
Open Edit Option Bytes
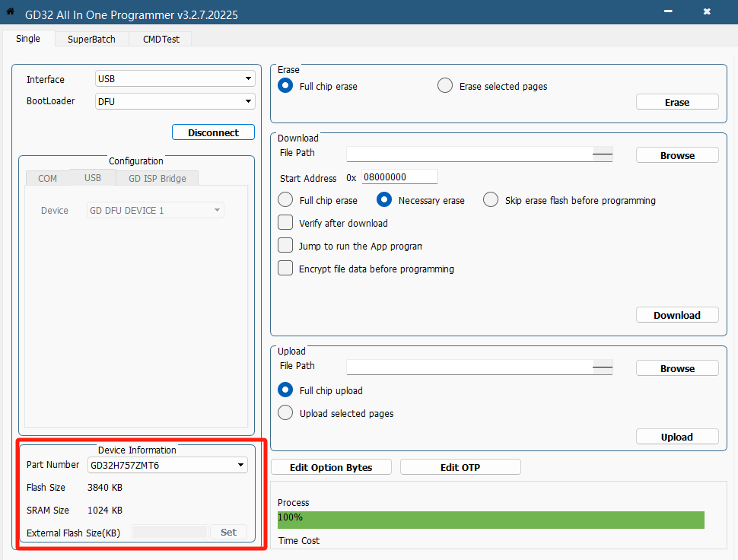click(x=331, y=467)
